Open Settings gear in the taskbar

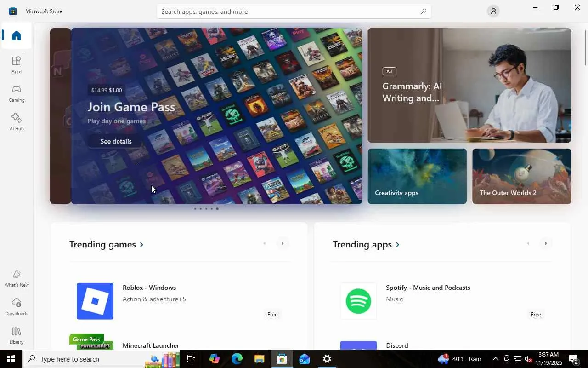point(327,359)
